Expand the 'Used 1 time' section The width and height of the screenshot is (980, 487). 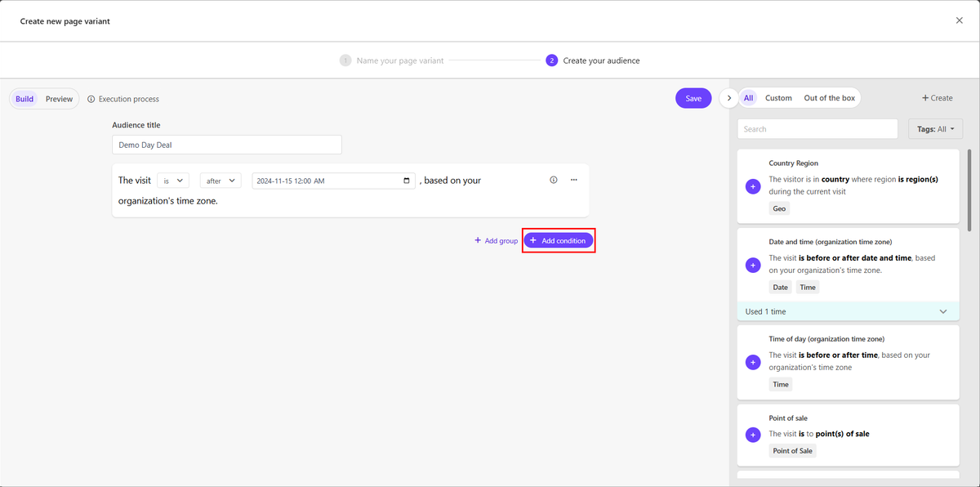click(849, 311)
